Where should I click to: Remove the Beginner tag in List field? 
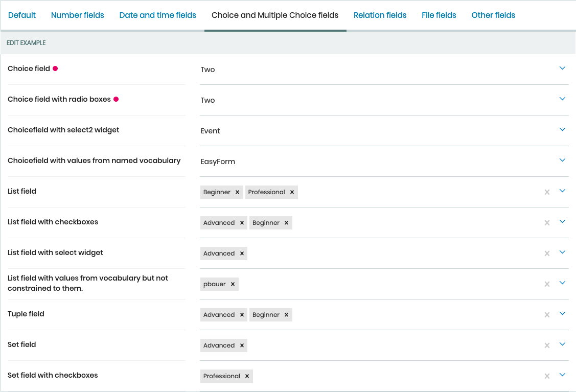pos(237,192)
